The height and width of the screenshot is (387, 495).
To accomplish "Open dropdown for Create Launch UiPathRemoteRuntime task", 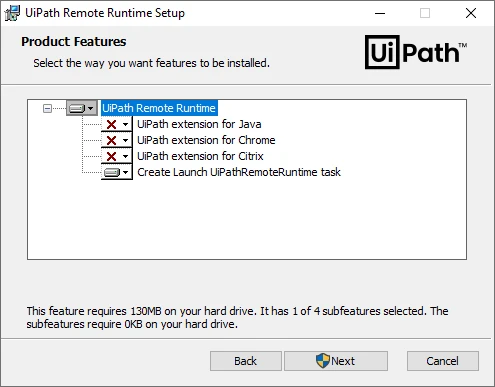I will point(117,172).
